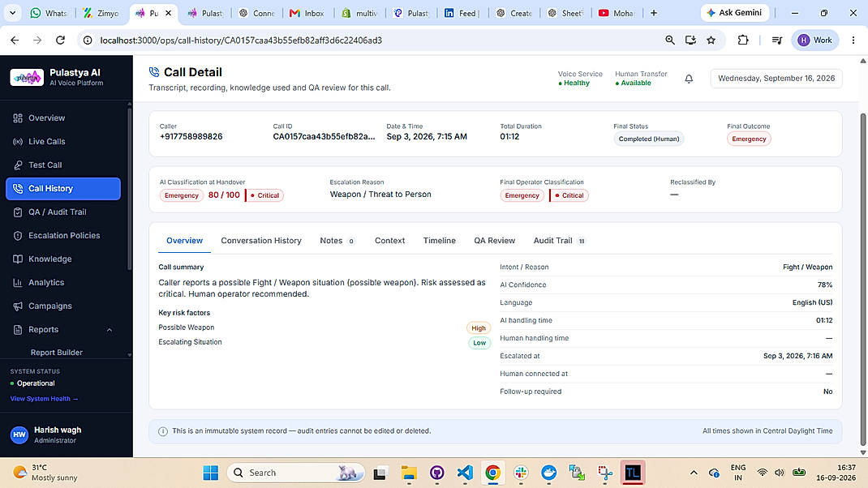Click the Completed (Human) status badge
Viewport: 868px width, 488px height.
649,139
